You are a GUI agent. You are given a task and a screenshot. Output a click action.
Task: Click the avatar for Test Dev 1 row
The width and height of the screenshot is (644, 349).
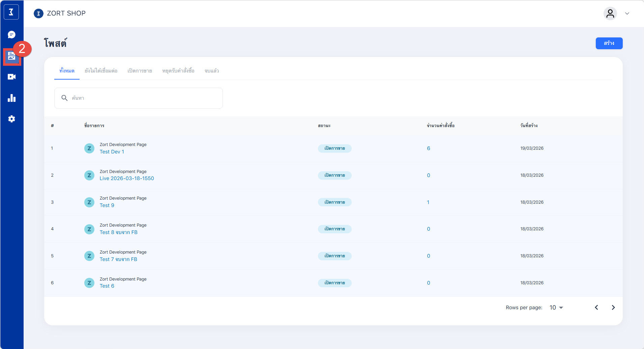(89, 148)
